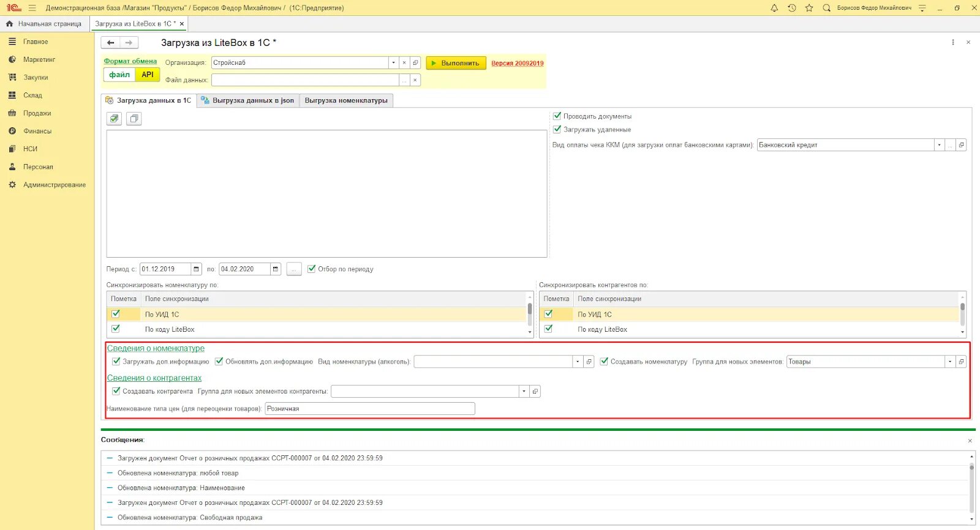Image resolution: width=980 pixels, height=530 pixels.
Task: Open the service menu icon beside the user name
Action: click(x=922, y=8)
